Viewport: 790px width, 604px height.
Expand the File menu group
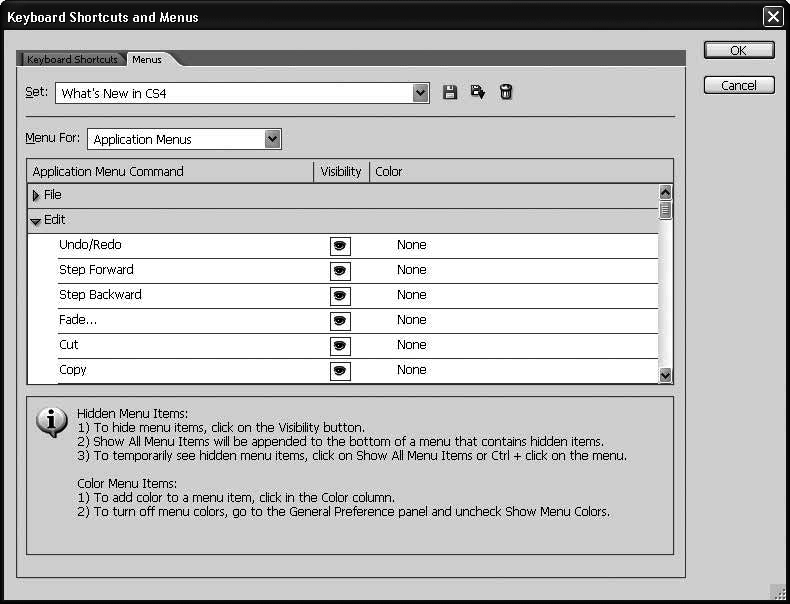coord(36,195)
